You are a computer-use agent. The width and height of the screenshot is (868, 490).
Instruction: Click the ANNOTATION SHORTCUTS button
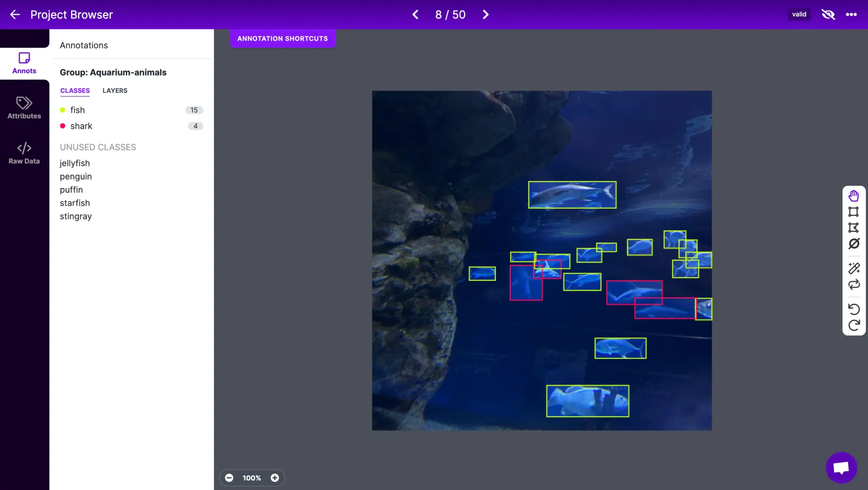tap(283, 39)
